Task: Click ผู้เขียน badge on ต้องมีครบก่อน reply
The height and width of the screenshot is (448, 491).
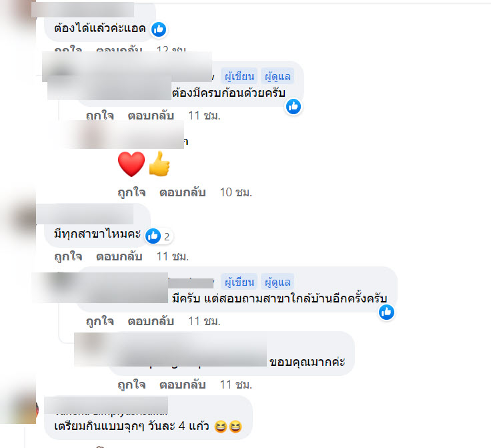Action: pyautogui.click(x=239, y=76)
